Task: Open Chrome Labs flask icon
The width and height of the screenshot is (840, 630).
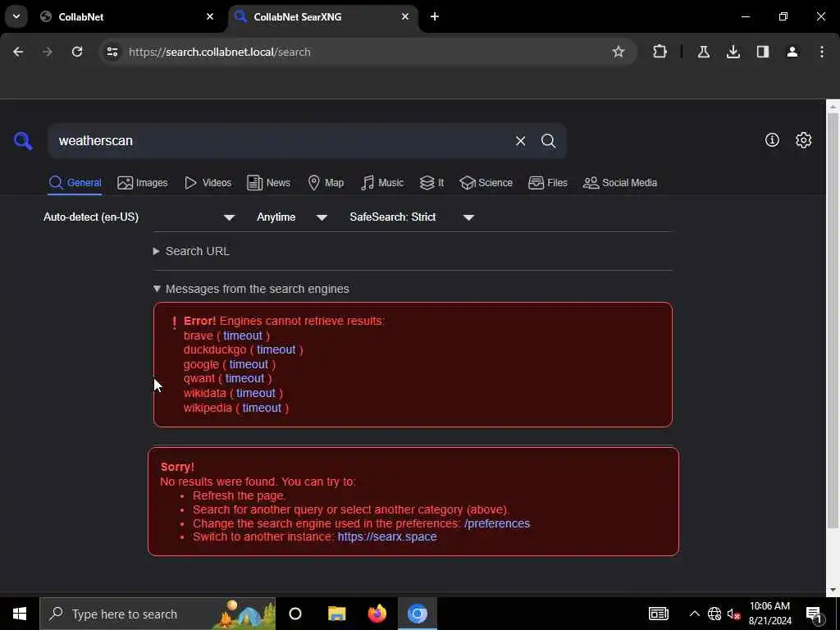Action: point(703,52)
